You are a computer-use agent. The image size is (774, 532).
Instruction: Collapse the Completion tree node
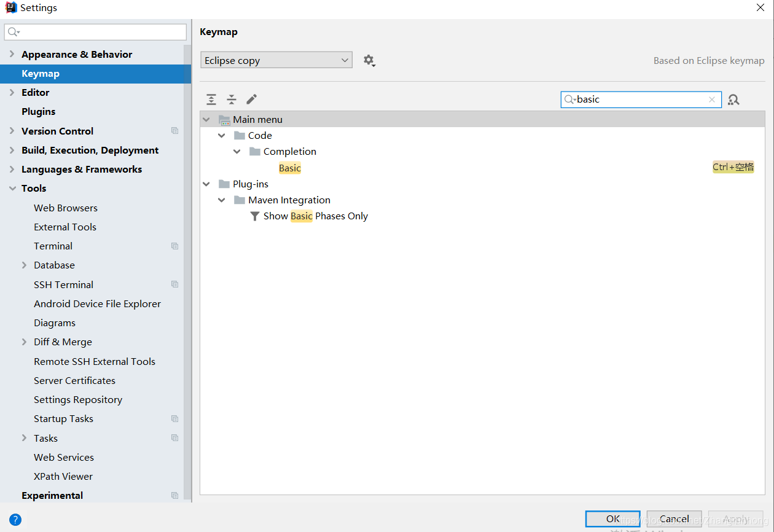237,152
